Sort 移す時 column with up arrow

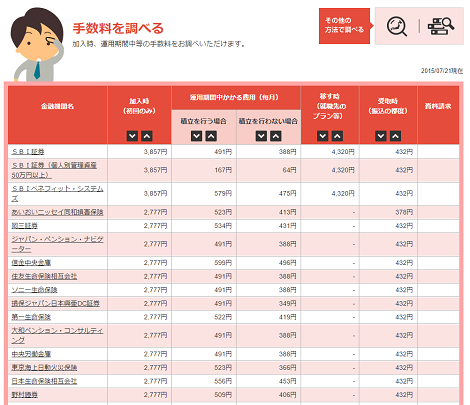coord(337,136)
